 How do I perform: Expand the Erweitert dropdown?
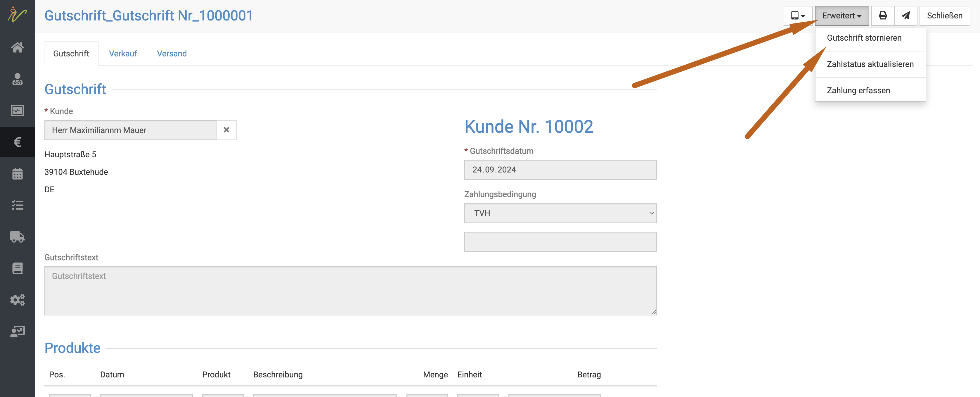click(x=842, y=15)
